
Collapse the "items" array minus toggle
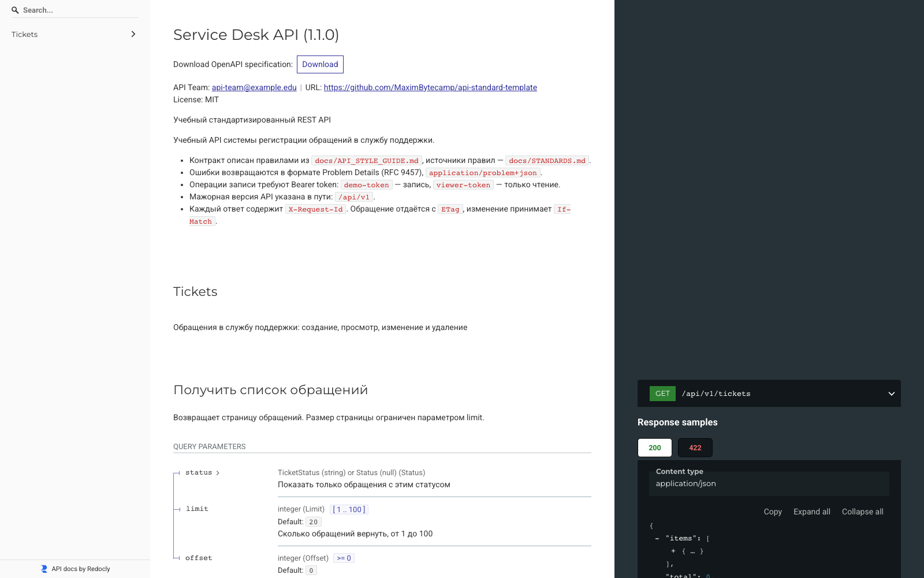(657, 538)
